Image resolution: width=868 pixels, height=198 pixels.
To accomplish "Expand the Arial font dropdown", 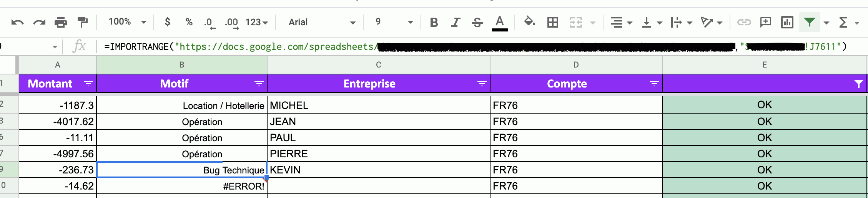I will click(x=322, y=22).
